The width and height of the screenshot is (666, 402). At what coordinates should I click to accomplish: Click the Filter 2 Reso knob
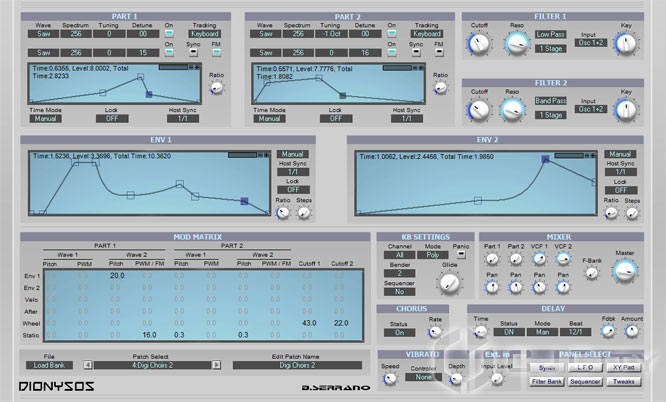pos(513,110)
